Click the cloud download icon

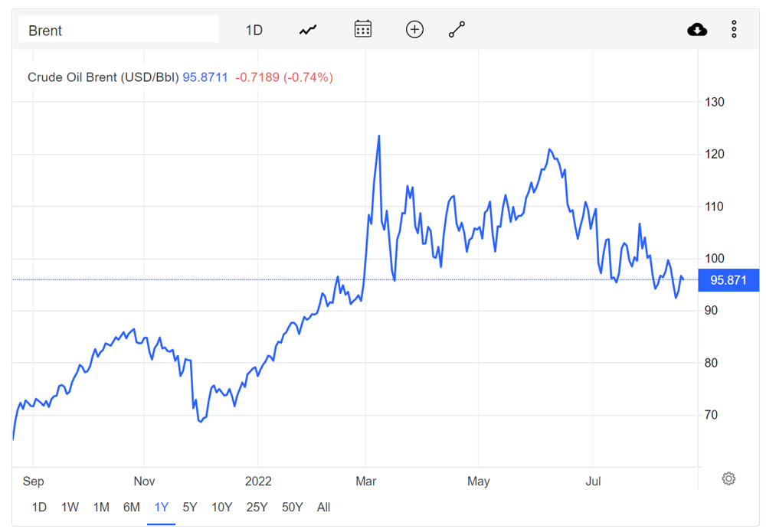(x=697, y=30)
